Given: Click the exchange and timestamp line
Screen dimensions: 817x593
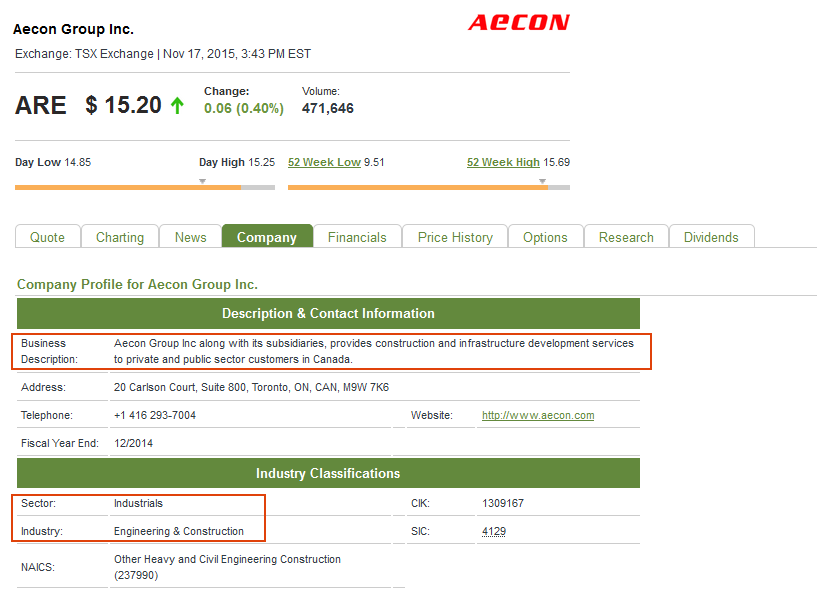Looking at the screenshot, I should [x=163, y=54].
